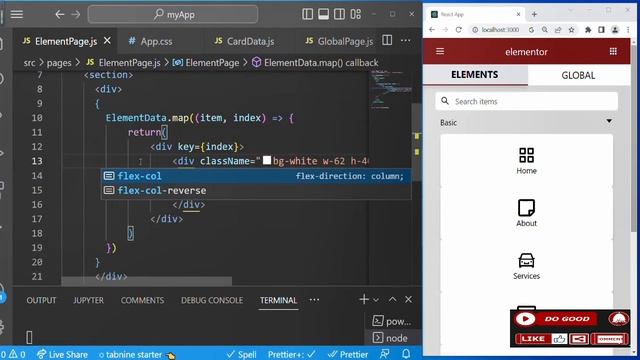640x360 pixels.
Task: Open browser extensions puzzle icon
Action: pos(588,30)
